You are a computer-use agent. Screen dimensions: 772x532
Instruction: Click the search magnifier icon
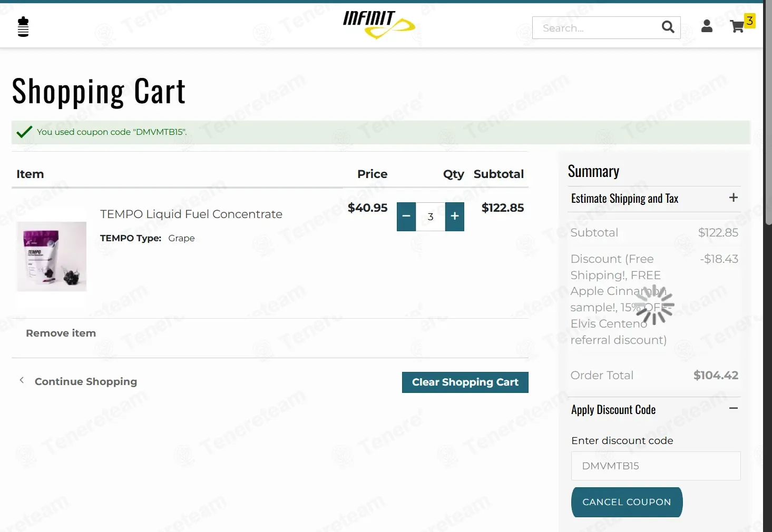point(668,27)
